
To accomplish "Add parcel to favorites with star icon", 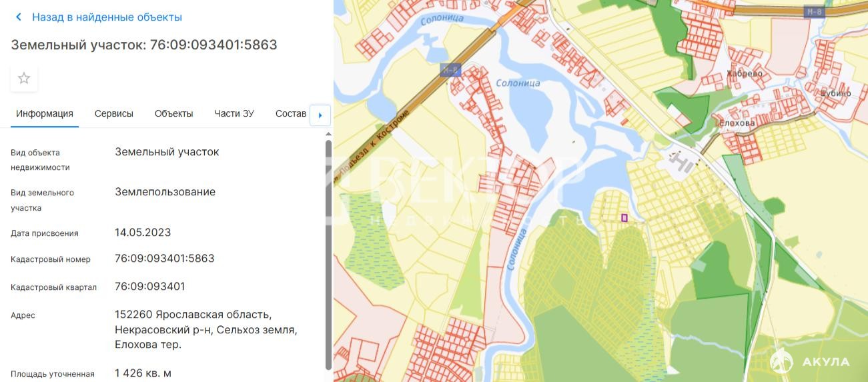I will 24,79.
